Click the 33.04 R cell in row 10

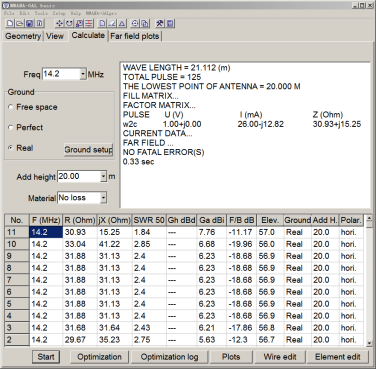80,244
